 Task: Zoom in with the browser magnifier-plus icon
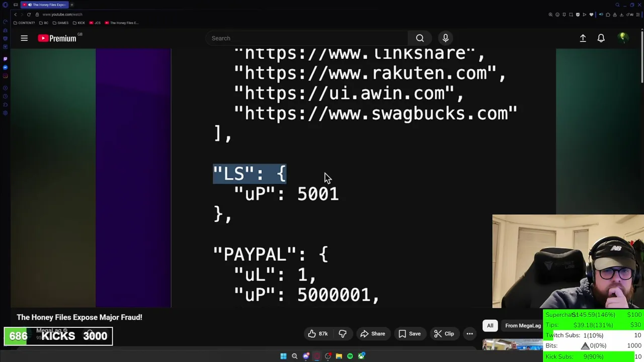pyautogui.click(x=550, y=15)
